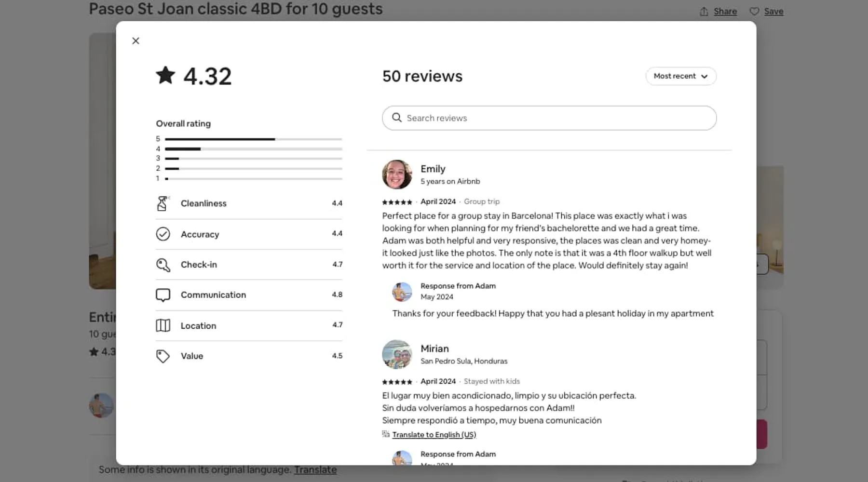Click the 5-star rating distribution bar

pos(253,139)
